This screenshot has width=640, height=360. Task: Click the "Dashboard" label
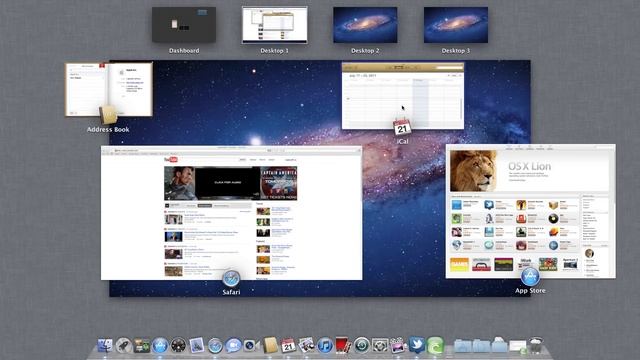[x=184, y=51]
